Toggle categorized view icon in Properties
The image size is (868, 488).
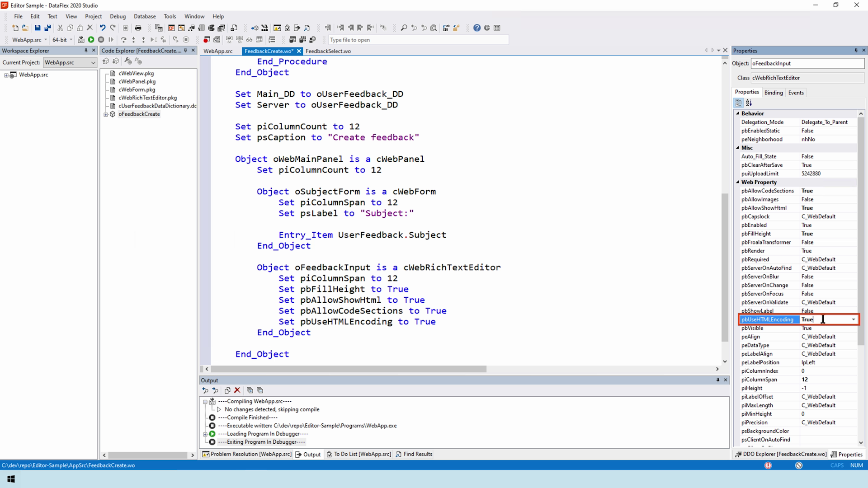pyautogui.click(x=739, y=103)
